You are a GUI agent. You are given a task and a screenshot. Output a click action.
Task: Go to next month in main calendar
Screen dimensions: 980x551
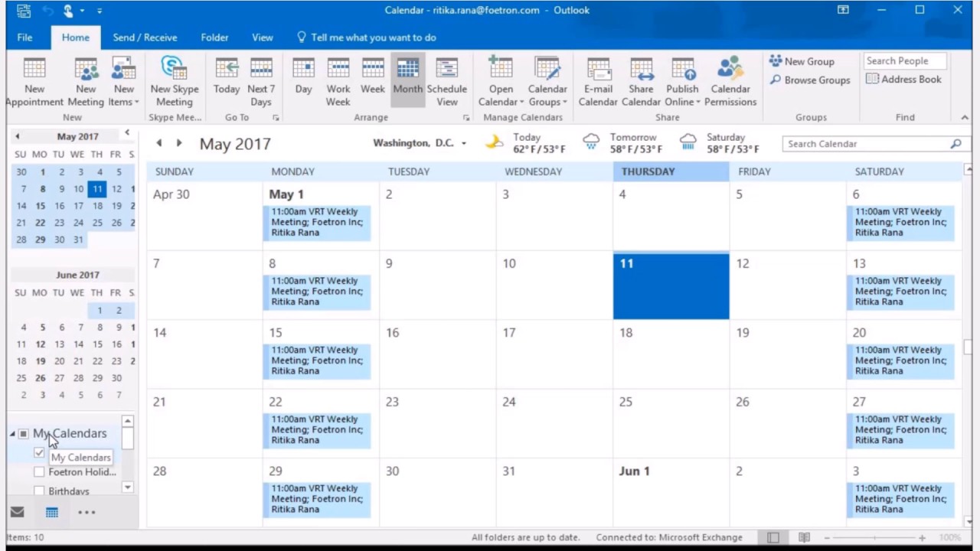[179, 143]
